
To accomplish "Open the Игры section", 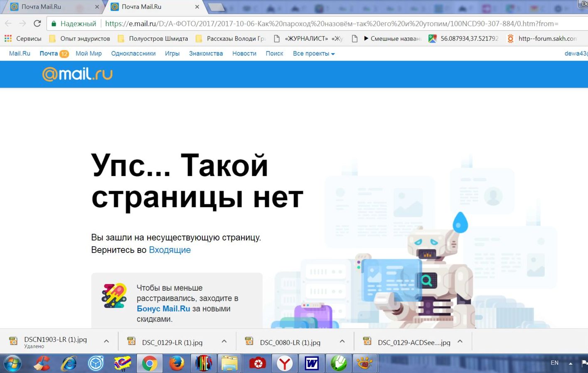I will point(172,54).
